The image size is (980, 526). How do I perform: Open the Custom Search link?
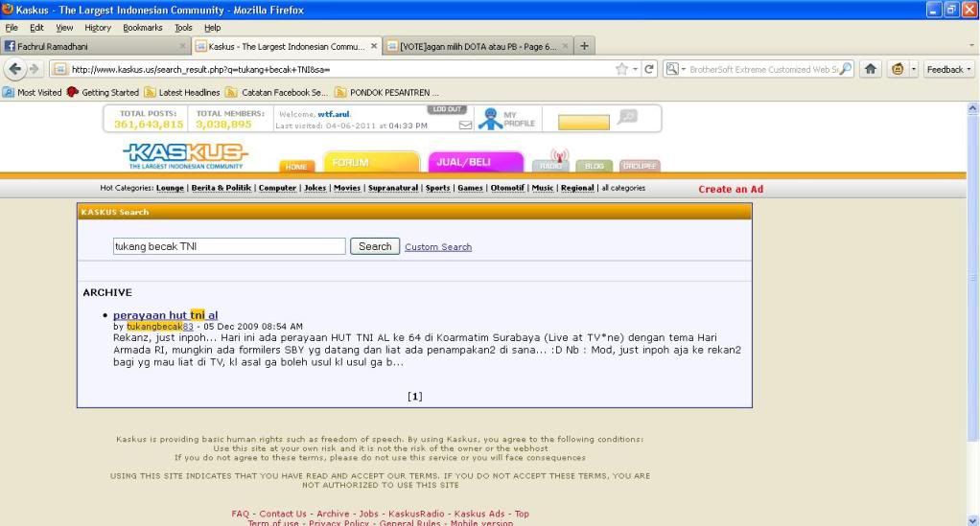point(438,247)
